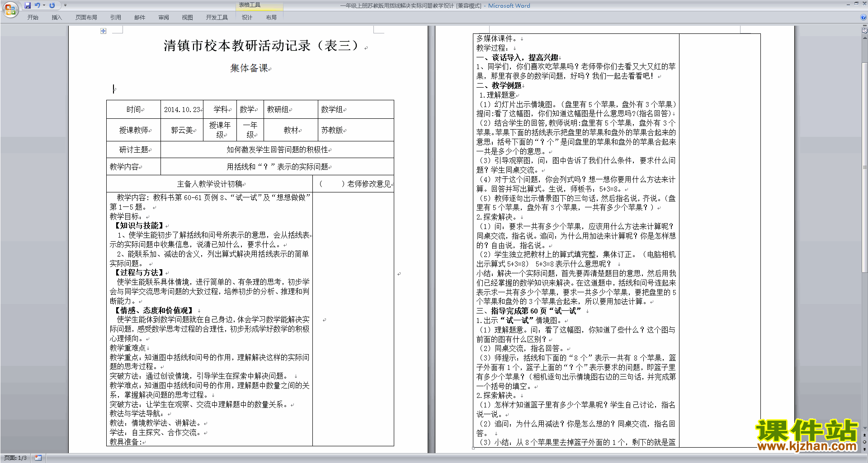
Task: Click the heading 三、指导完成第 60 页
Action: coord(511,311)
